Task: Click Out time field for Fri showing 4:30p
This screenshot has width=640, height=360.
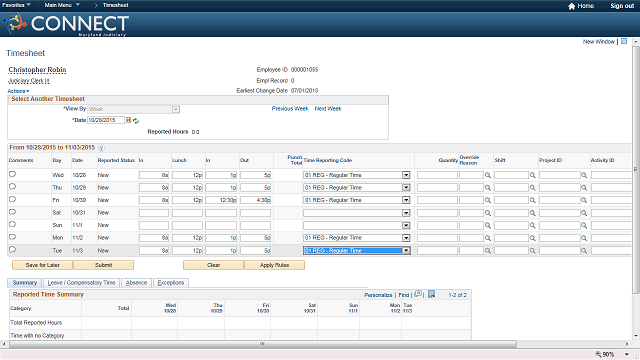Action: (x=256, y=200)
